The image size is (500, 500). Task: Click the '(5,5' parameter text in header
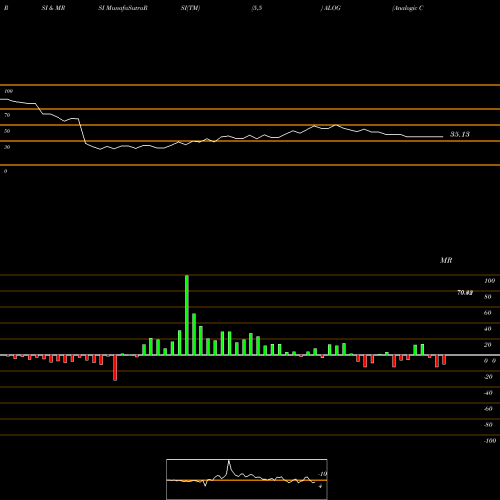[257, 8]
